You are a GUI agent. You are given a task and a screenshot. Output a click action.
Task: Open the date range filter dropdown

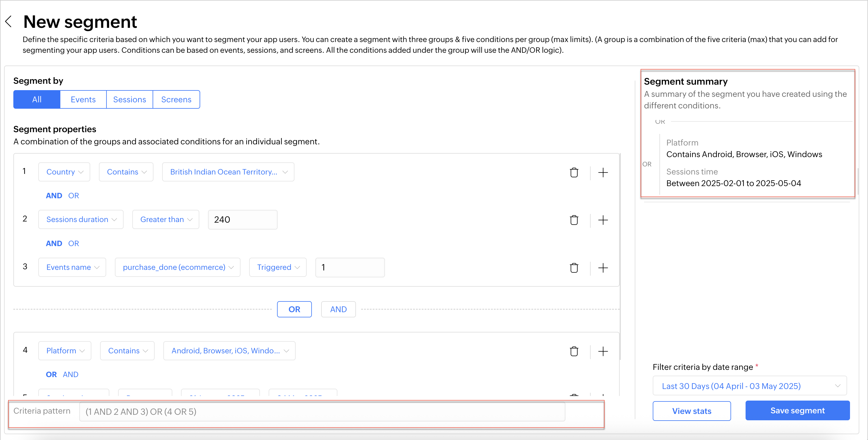click(x=749, y=386)
